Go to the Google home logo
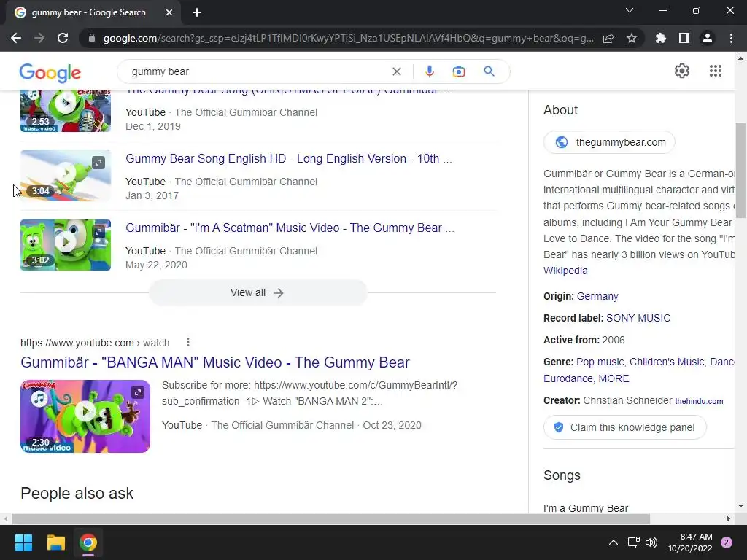This screenshot has width=747, height=560. point(50,72)
